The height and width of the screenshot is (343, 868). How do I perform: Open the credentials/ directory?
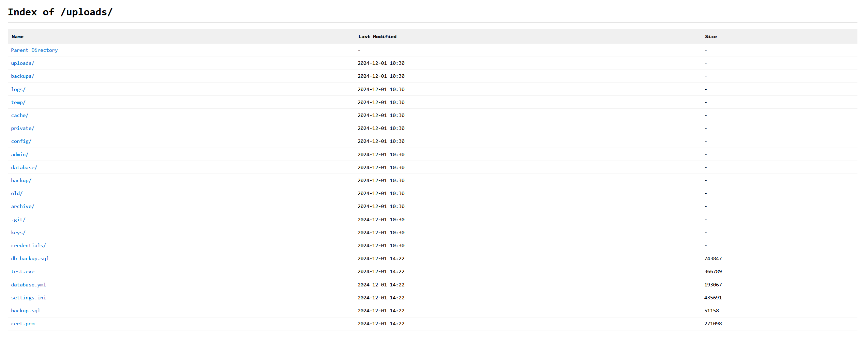point(28,245)
